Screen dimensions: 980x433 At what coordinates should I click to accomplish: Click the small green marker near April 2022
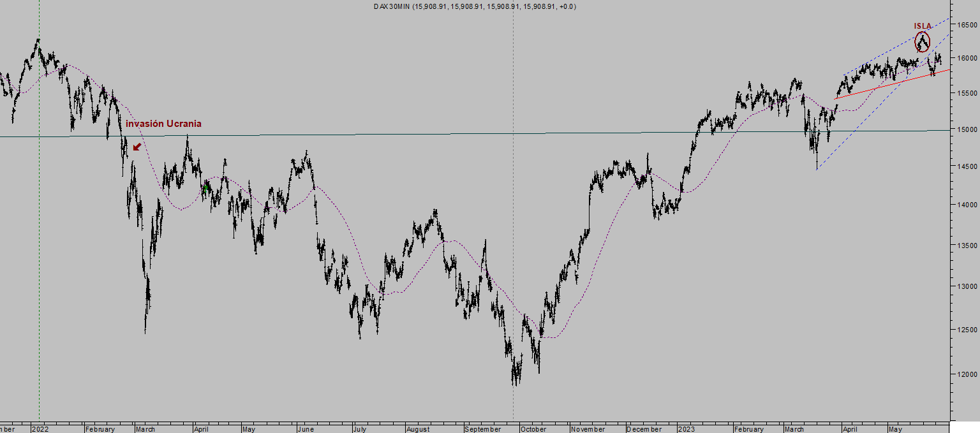click(x=206, y=187)
